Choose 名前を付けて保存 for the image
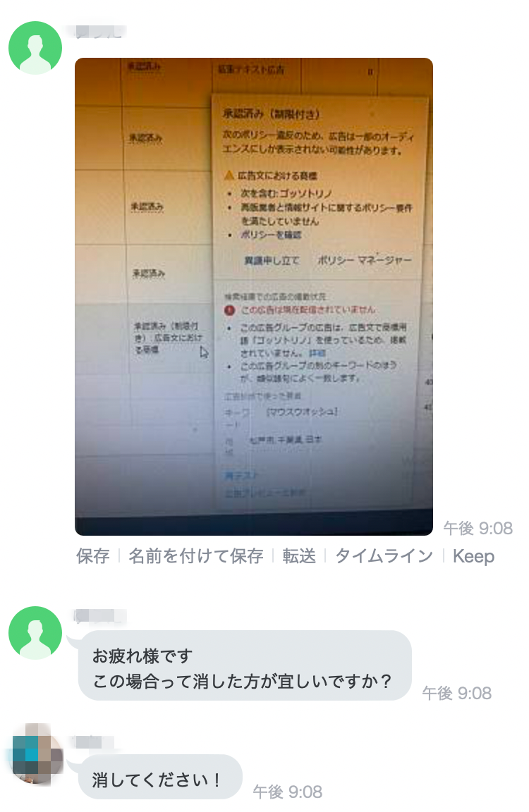 click(x=196, y=556)
